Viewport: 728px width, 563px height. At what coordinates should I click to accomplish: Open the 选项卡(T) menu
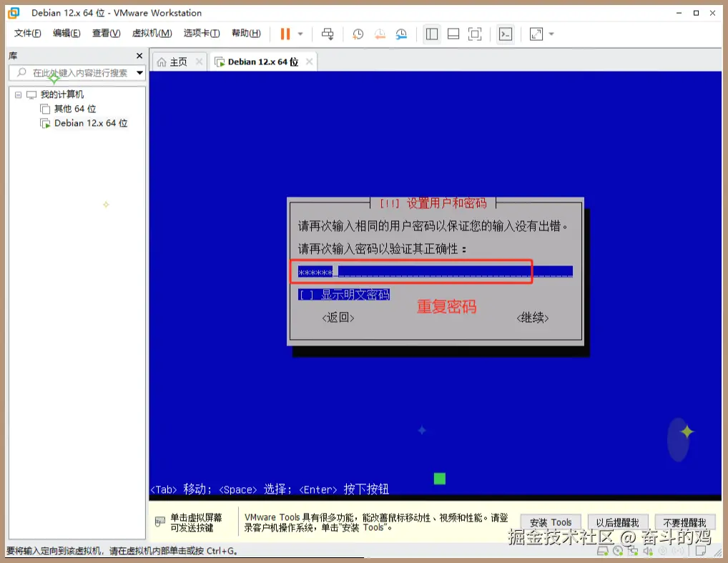click(x=202, y=33)
